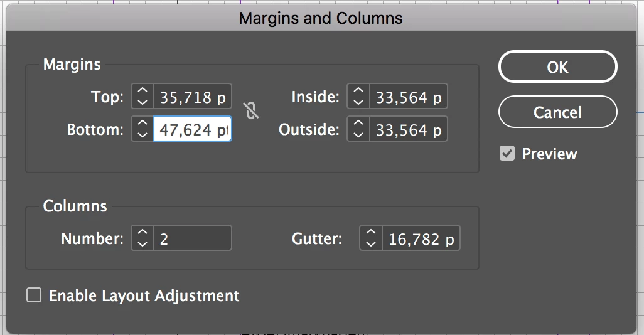The image size is (644, 335).
Task: Decrease Top margin with down arrow
Action: [142, 102]
